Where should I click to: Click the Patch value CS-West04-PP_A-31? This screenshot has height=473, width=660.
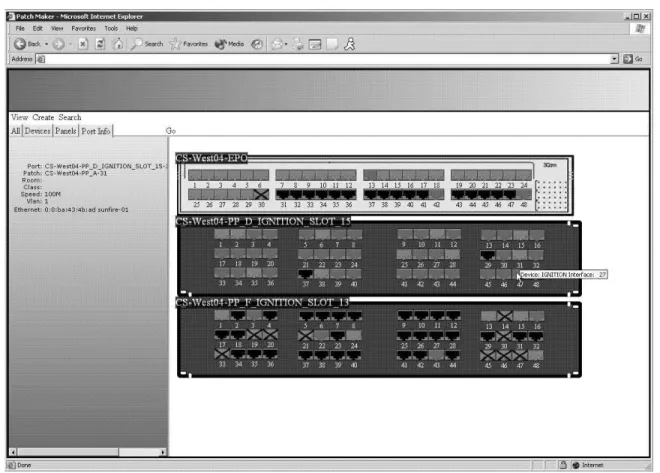coord(76,173)
